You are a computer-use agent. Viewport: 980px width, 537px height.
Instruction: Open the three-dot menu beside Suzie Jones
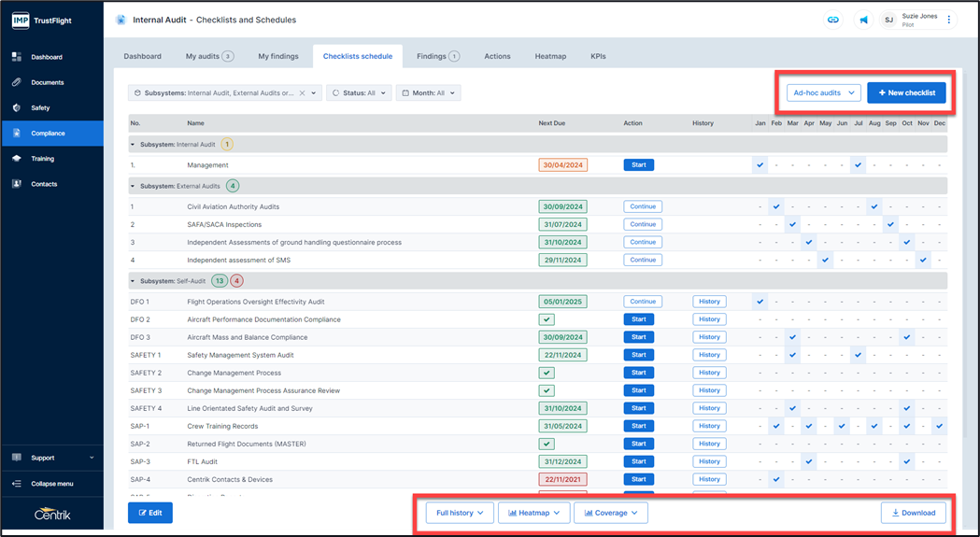949,20
